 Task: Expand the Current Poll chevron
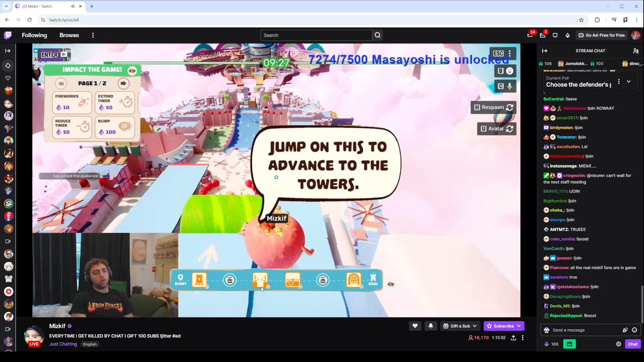pyautogui.click(x=629, y=82)
